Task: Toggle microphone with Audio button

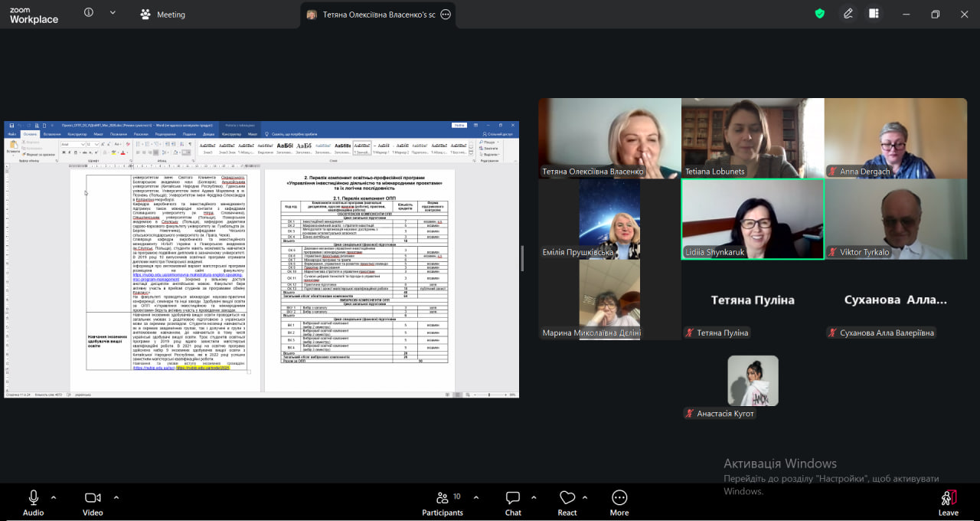Action: [x=33, y=503]
